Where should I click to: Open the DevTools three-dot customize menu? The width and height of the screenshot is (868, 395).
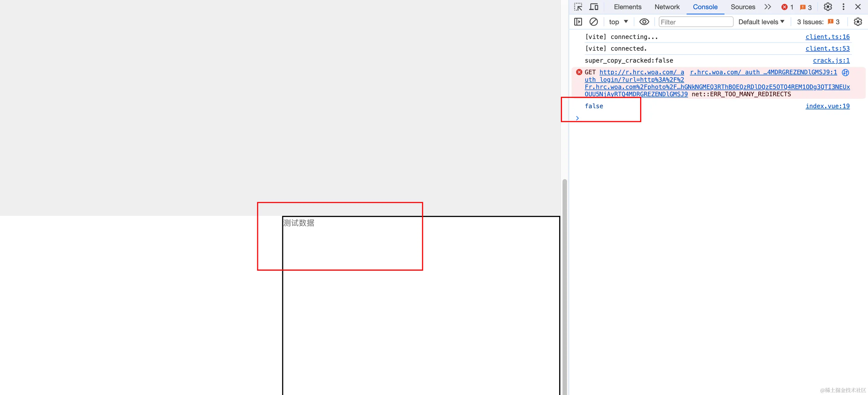click(x=843, y=7)
